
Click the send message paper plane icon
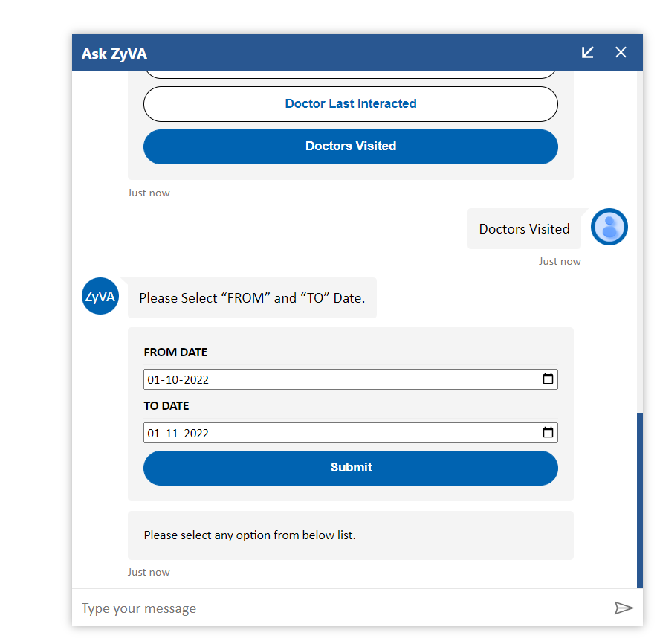(625, 608)
